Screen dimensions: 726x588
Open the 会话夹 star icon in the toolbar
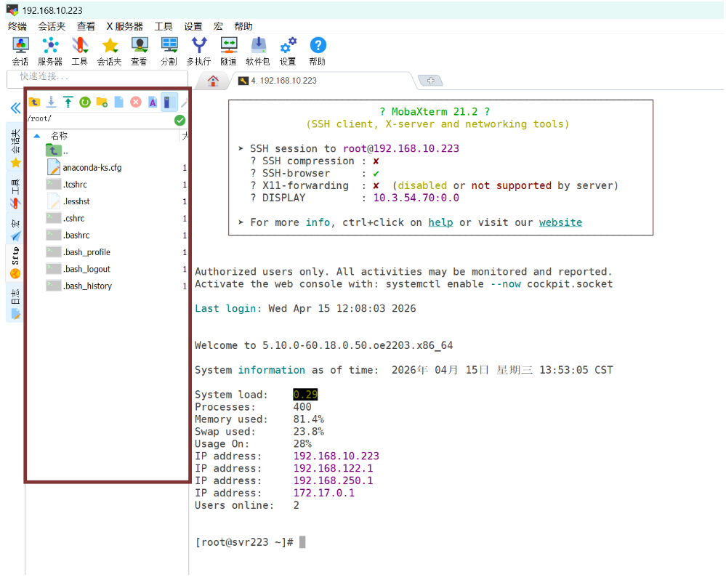(x=110, y=51)
